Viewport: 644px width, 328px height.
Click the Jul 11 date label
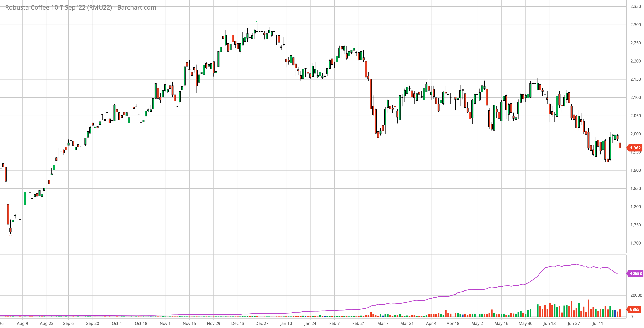pos(598,324)
